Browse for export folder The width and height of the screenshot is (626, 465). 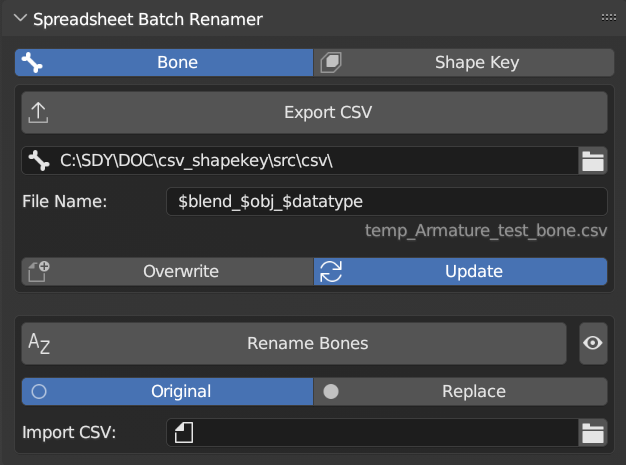(x=594, y=160)
